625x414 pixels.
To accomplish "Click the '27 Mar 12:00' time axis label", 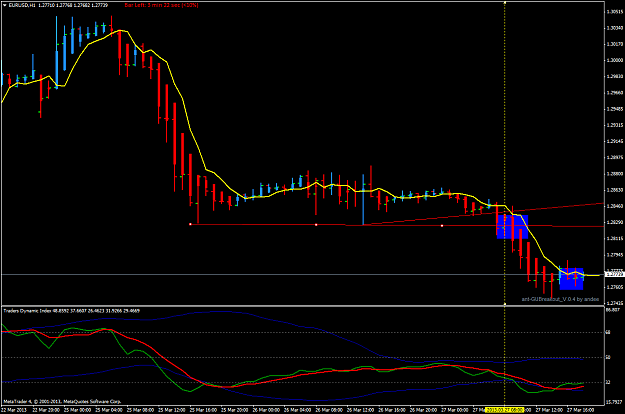I will 549,410.
